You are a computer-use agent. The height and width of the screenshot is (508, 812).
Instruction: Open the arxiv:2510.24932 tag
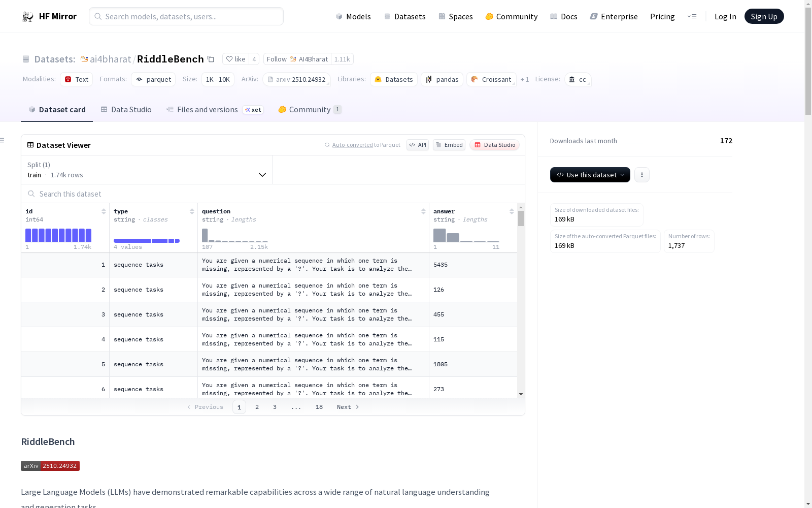(296, 79)
